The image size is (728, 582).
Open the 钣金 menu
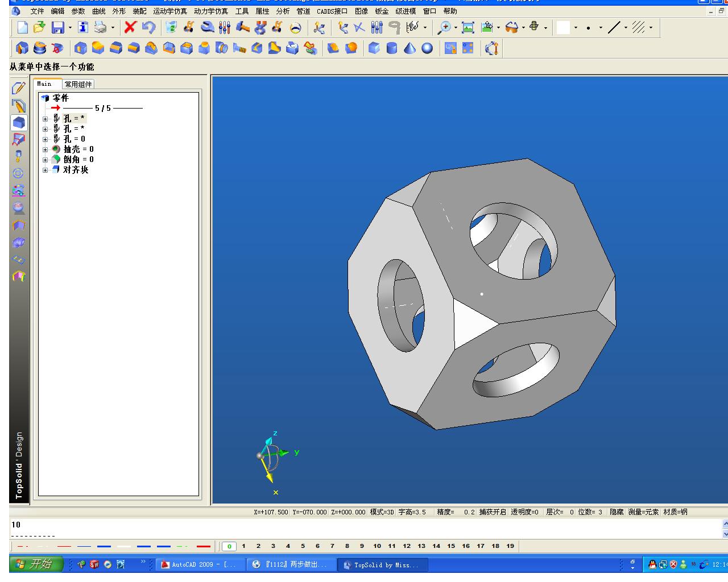pos(382,11)
